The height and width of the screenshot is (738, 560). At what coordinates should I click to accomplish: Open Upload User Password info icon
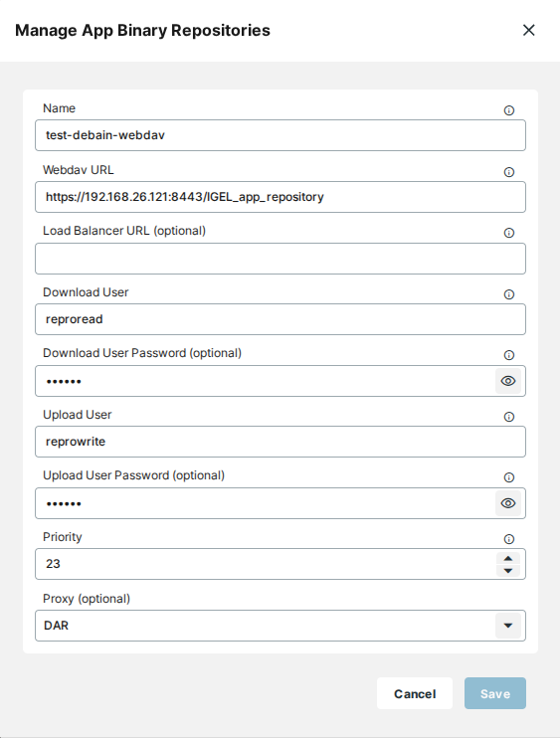coord(508,477)
